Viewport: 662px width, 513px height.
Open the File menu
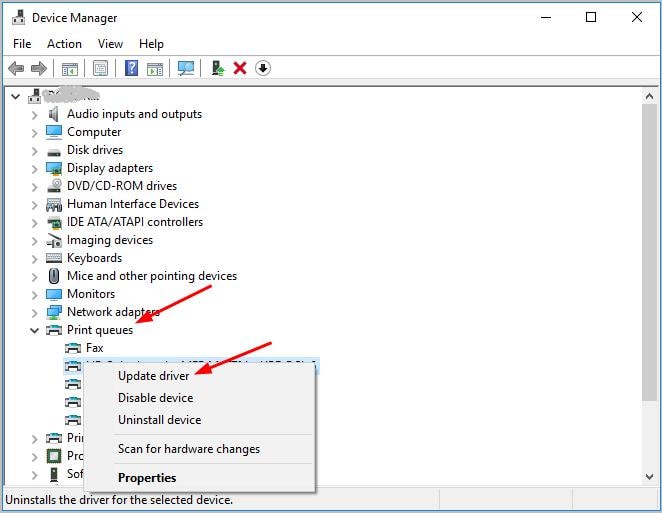point(22,44)
